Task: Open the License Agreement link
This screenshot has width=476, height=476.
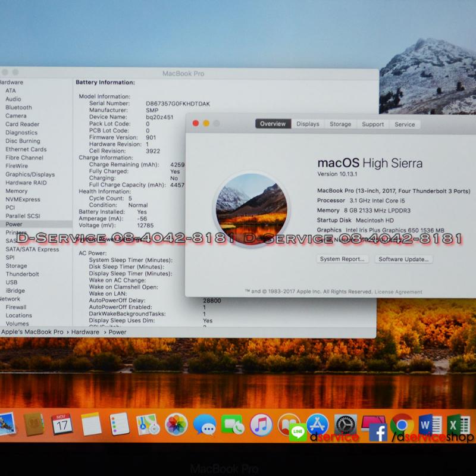Action: [398, 292]
